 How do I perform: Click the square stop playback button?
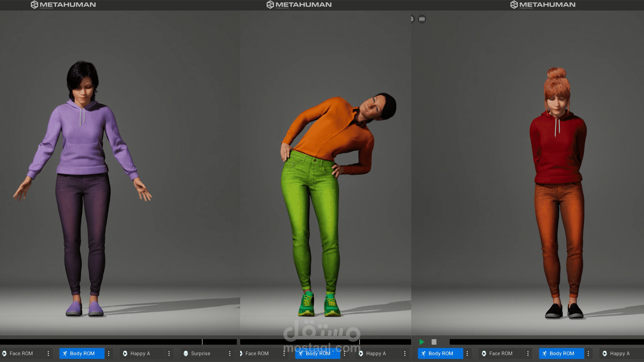[x=434, y=342]
